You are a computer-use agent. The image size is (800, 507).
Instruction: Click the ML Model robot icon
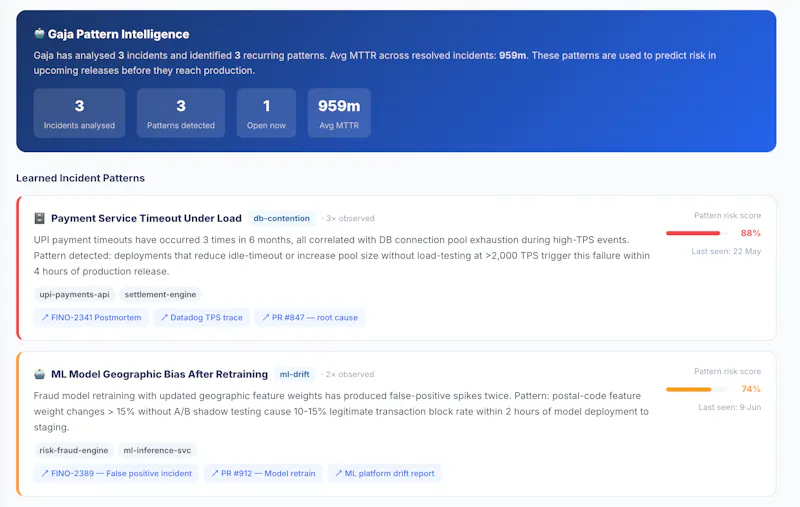pyautogui.click(x=39, y=374)
